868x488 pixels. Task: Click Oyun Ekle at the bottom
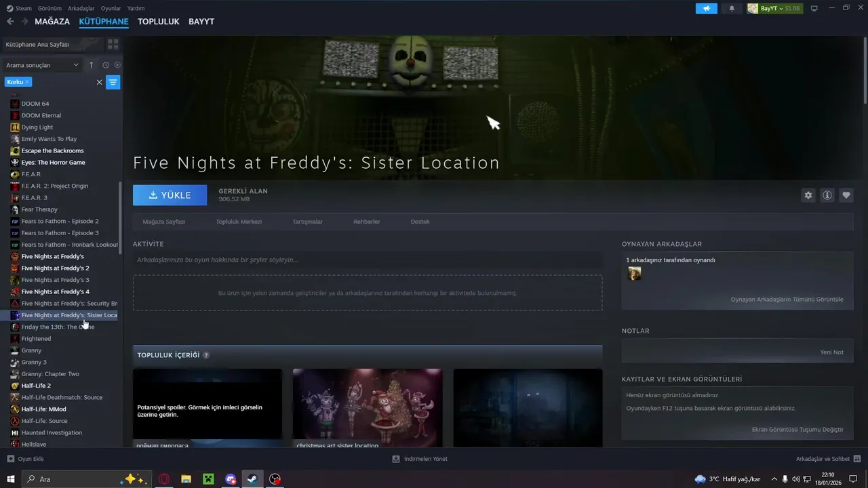click(x=25, y=459)
